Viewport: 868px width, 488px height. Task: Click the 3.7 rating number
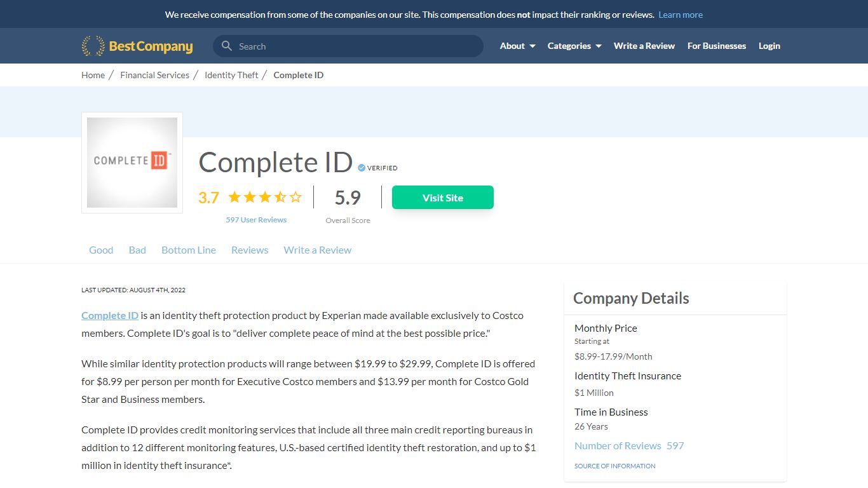pos(208,198)
